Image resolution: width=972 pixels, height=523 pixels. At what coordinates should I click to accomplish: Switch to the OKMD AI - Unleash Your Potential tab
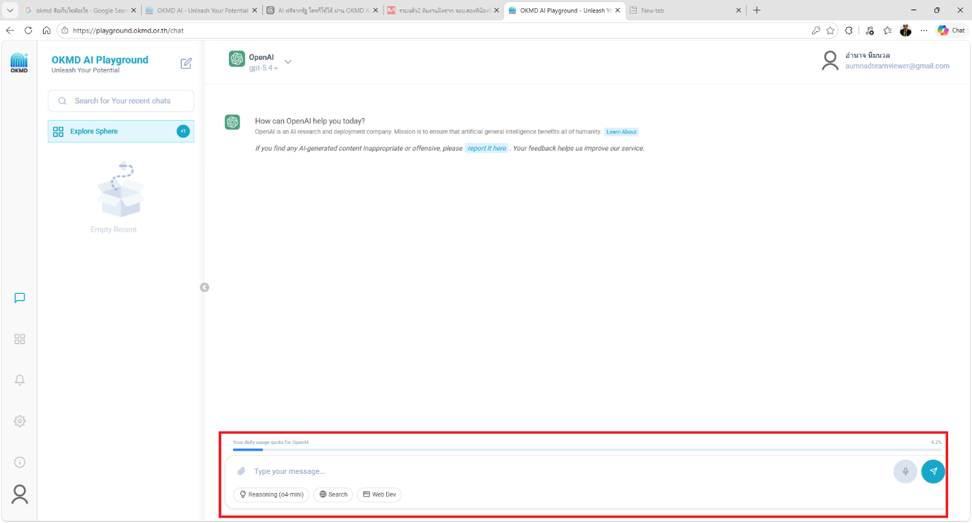coord(201,11)
